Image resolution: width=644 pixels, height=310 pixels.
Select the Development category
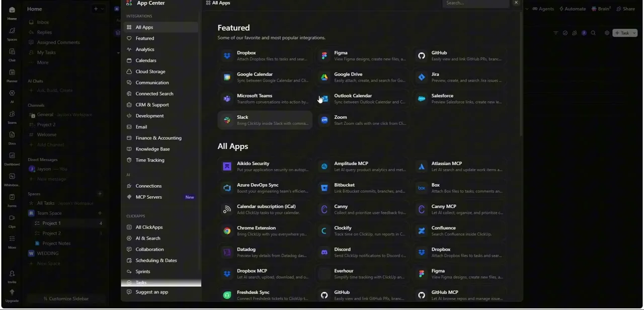click(x=161, y=116)
